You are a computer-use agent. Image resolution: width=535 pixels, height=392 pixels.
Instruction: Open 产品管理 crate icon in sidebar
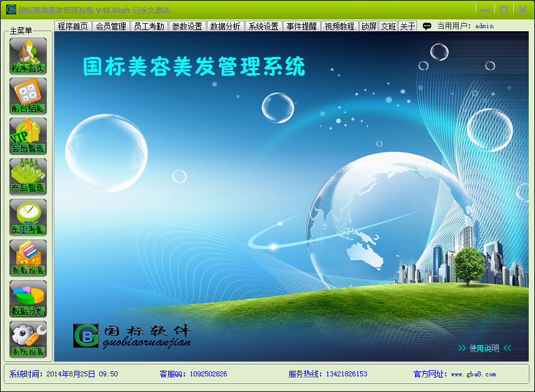click(28, 176)
